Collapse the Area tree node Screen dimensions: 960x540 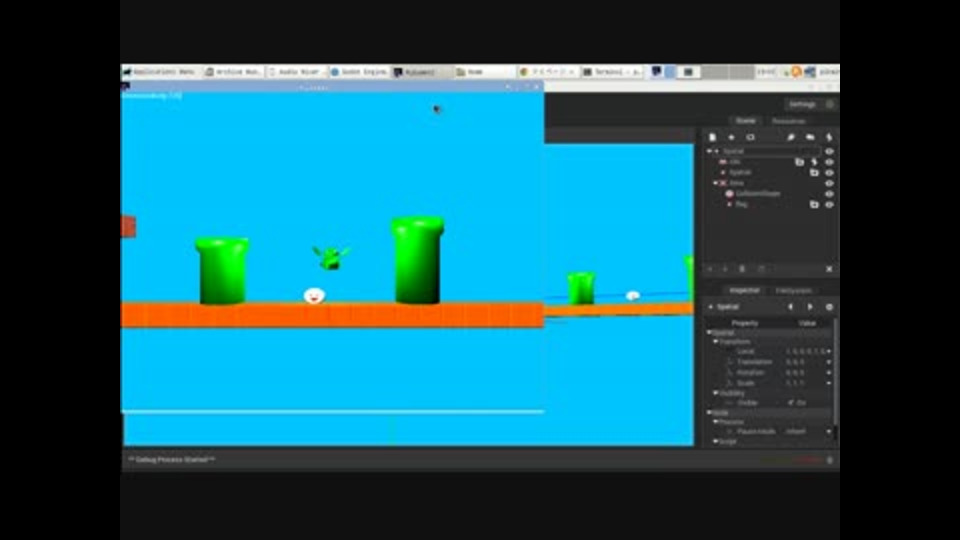pos(715,183)
